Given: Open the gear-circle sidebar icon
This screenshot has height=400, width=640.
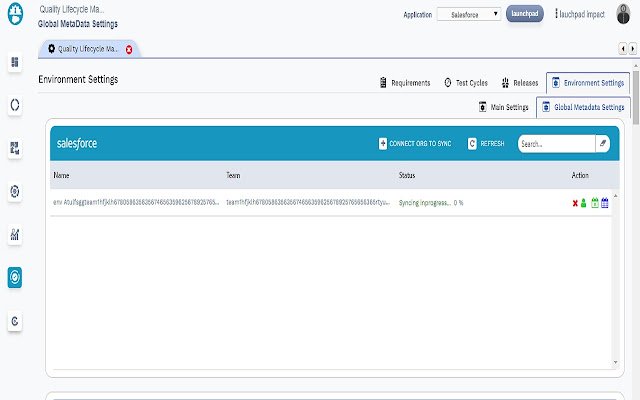Looking at the screenshot, I should [15, 191].
